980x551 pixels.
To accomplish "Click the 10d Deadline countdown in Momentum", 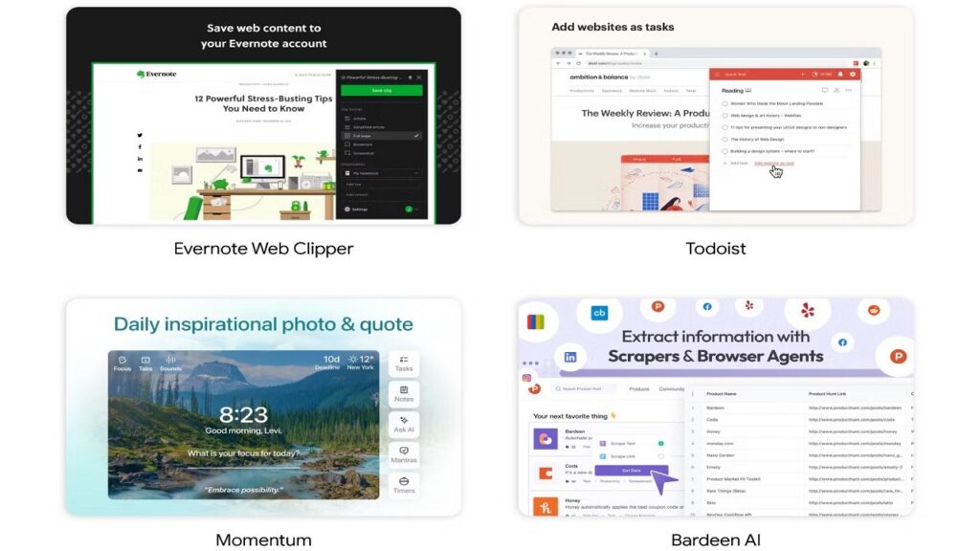I will click(x=329, y=363).
